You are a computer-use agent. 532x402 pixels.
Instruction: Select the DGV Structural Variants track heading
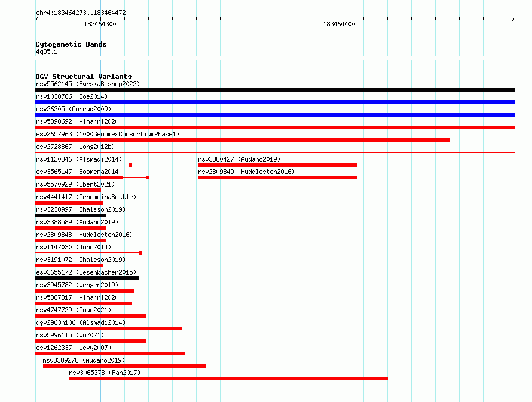click(84, 77)
